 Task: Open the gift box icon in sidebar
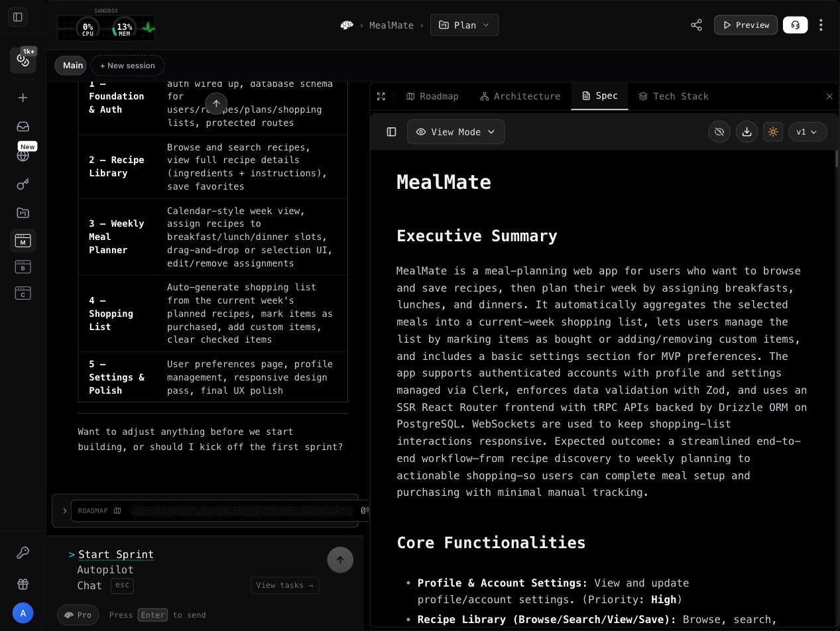[x=23, y=584]
